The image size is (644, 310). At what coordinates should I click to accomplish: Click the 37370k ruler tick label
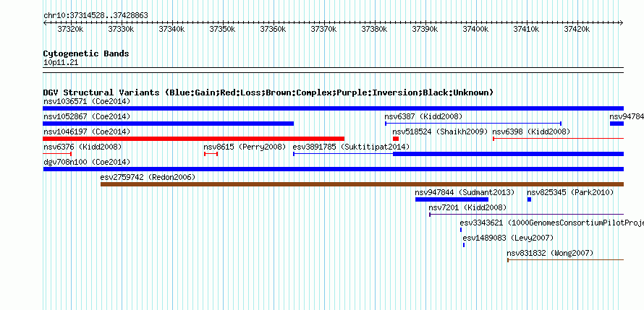click(x=324, y=29)
